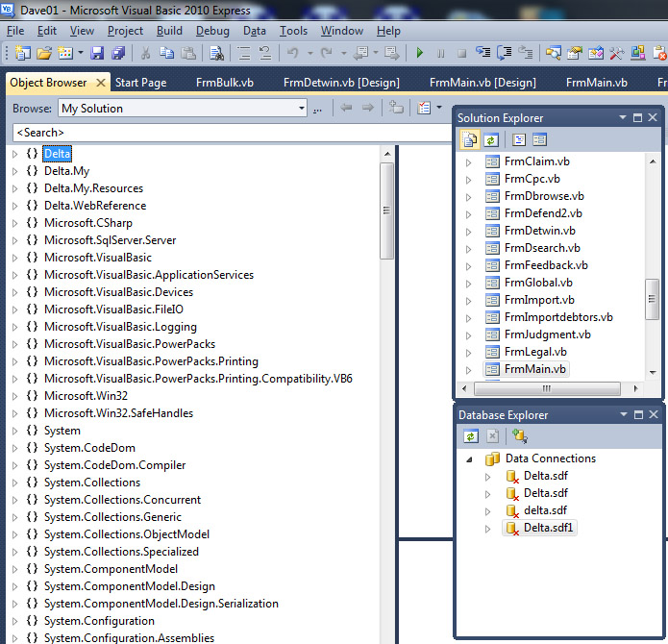Refresh the Database Explorer

[471, 436]
